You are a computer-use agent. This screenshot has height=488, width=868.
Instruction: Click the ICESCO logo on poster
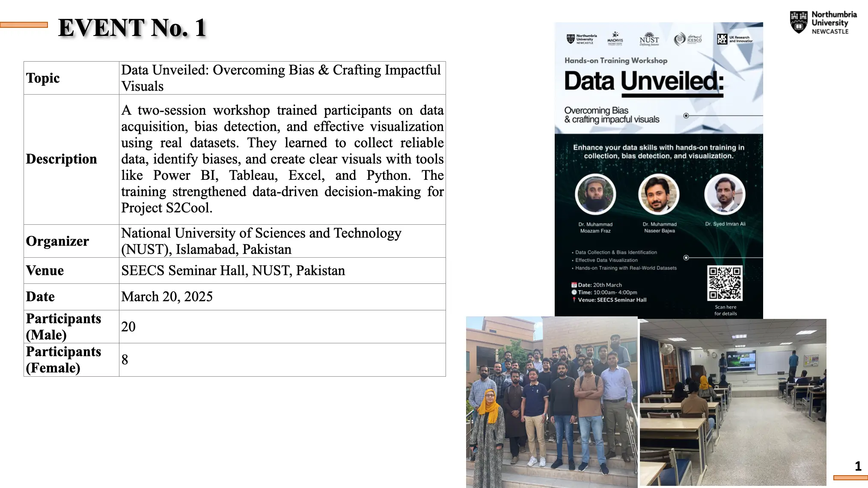pos(688,39)
